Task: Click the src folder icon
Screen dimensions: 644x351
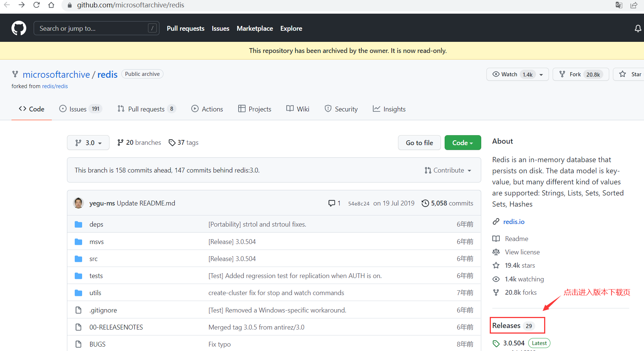Action: pyautogui.click(x=78, y=259)
